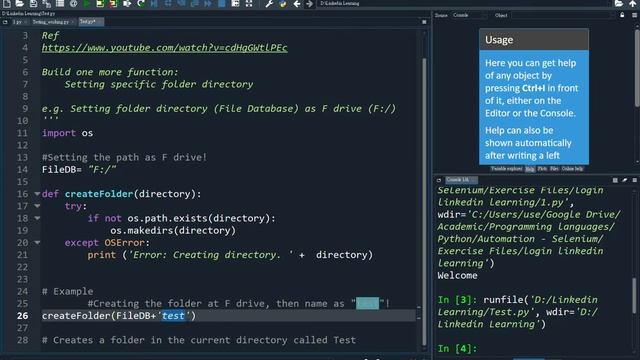Viewport: 640px width, 360px height.
Task: Collapse the if block on line 18
Action: pos(37,218)
